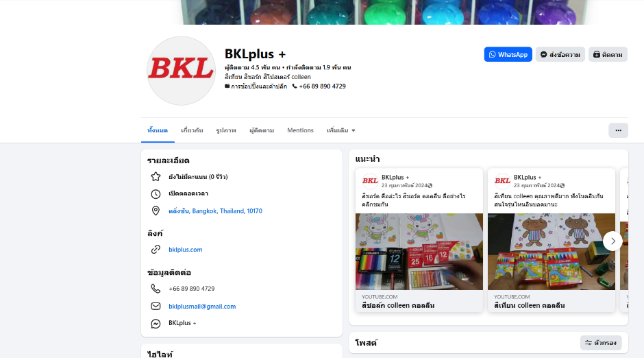Image resolution: width=644 pixels, height=358 pixels.
Task: Open the cover photo of colored items
Action: coord(384,12)
